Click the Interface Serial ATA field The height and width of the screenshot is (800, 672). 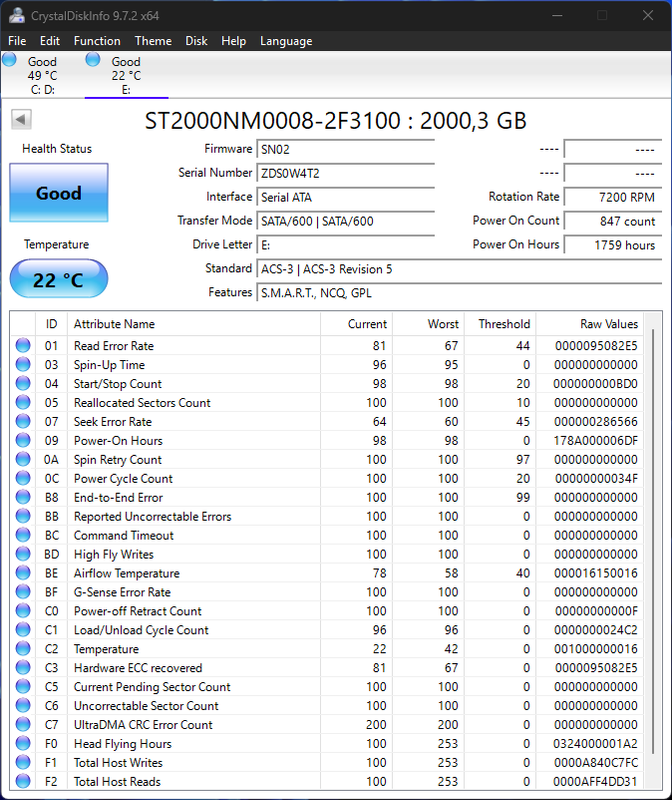[x=345, y=197]
